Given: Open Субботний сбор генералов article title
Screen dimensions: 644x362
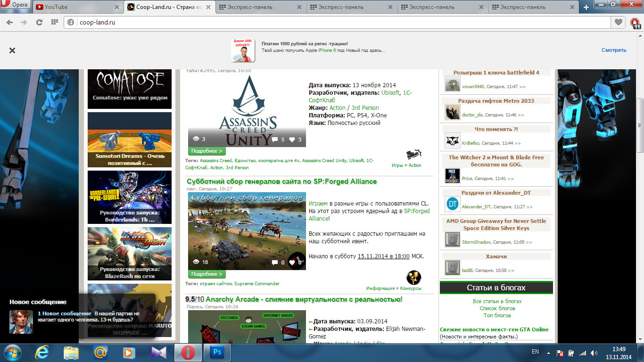Looking at the screenshot, I should click(282, 181).
